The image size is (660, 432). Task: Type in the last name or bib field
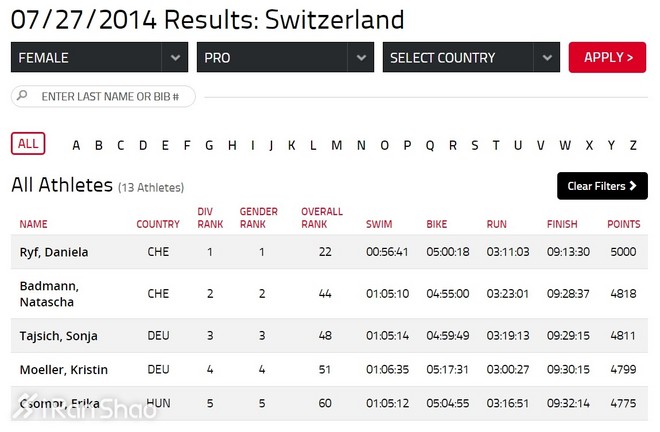[112, 97]
